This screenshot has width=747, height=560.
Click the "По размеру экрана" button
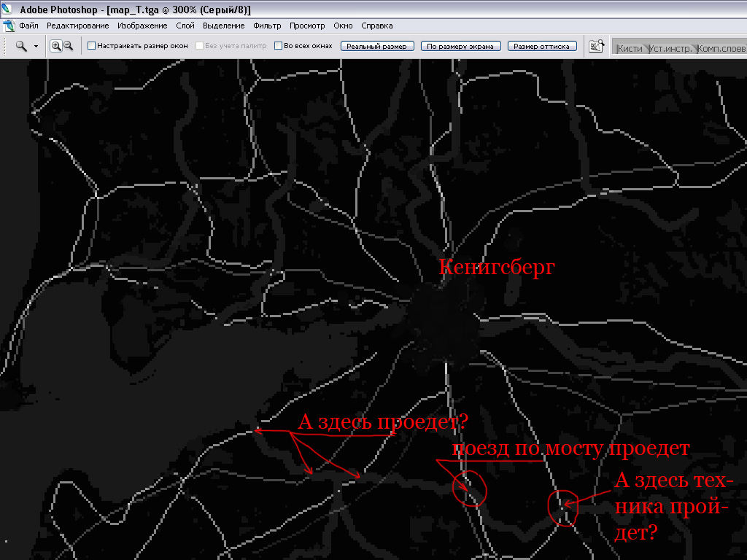(461, 46)
